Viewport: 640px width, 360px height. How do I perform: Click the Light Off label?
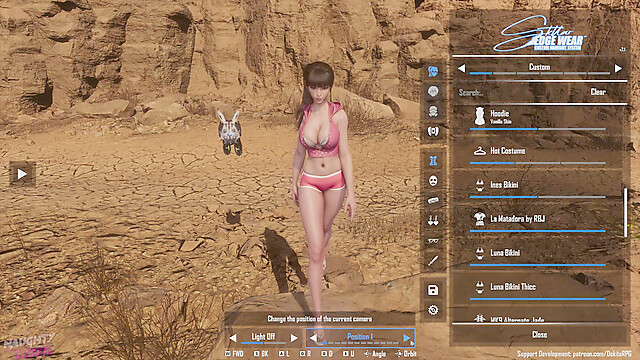(263, 337)
